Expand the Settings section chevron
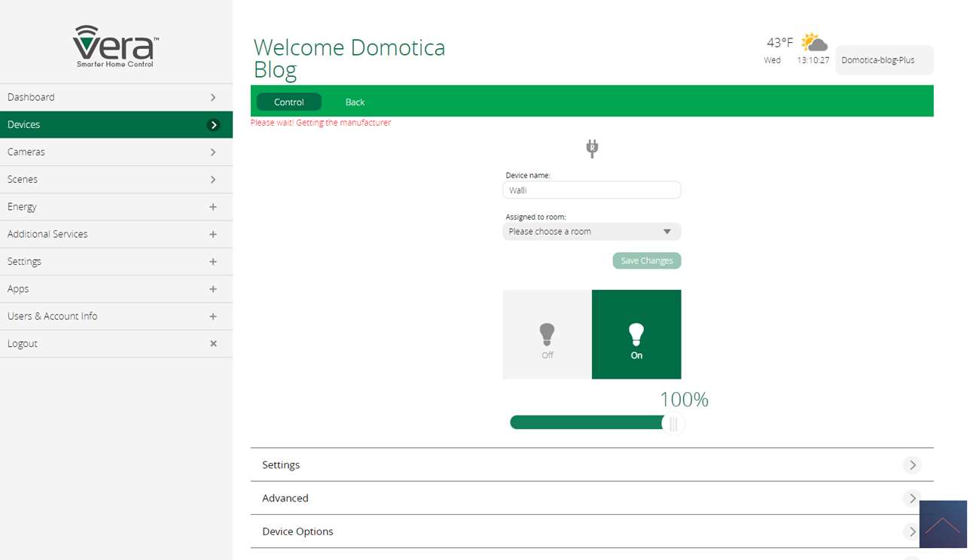This screenshot has height=560, width=979. tap(912, 465)
